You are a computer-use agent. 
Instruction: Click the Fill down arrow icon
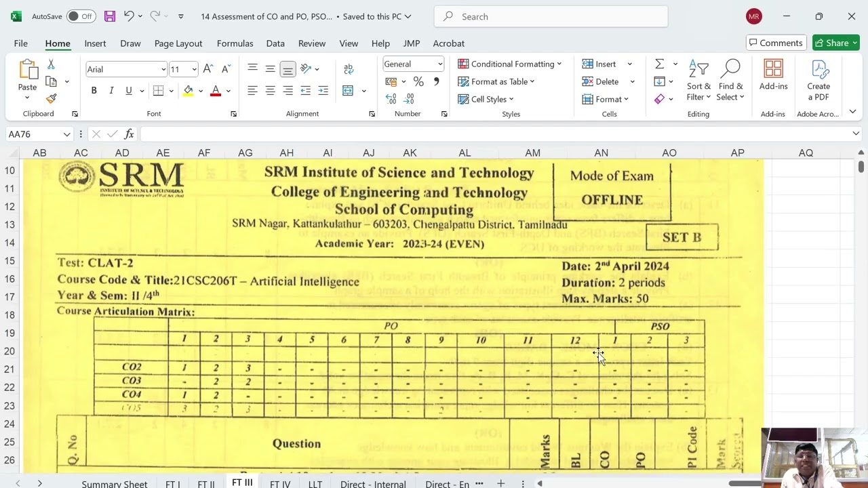pyautogui.click(x=659, y=81)
